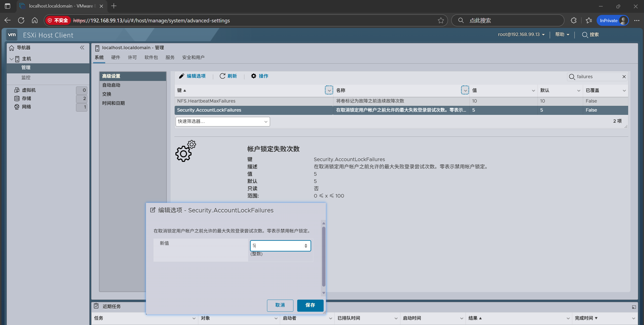Click the dialog vertical scrollbar
Image resolution: width=644 pixels, height=325 pixels.
coord(324,257)
